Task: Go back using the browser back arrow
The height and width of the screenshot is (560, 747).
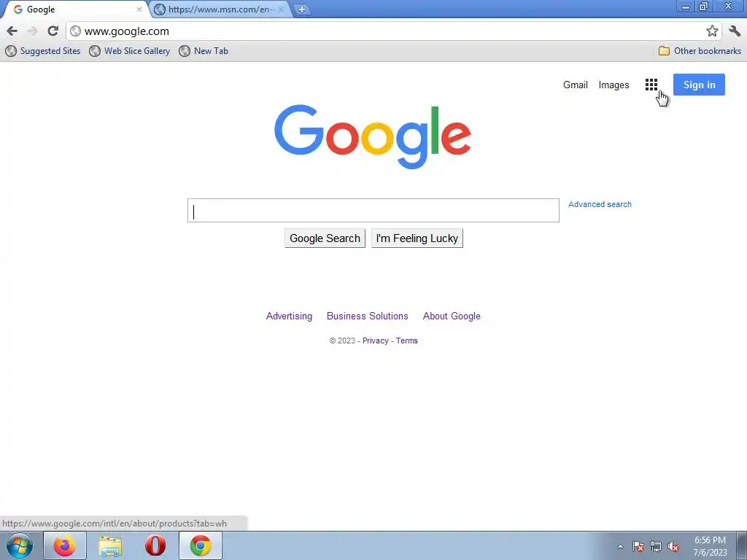Action: [12, 31]
